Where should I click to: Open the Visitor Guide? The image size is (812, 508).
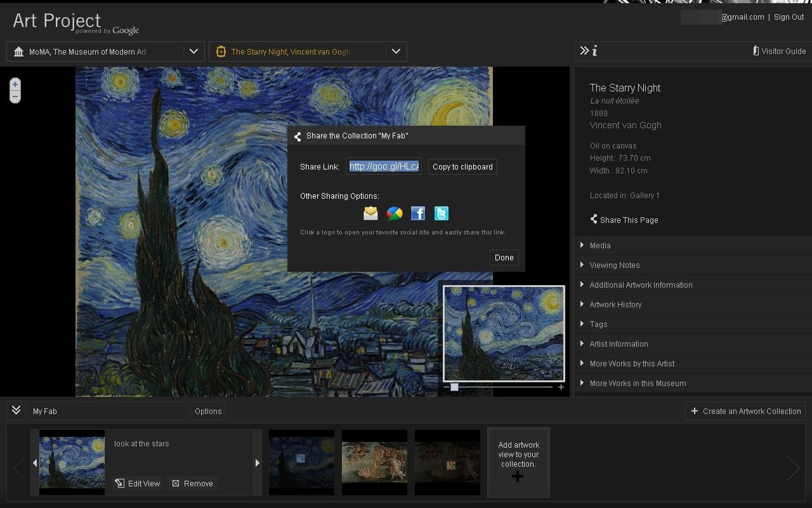(779, 51)
